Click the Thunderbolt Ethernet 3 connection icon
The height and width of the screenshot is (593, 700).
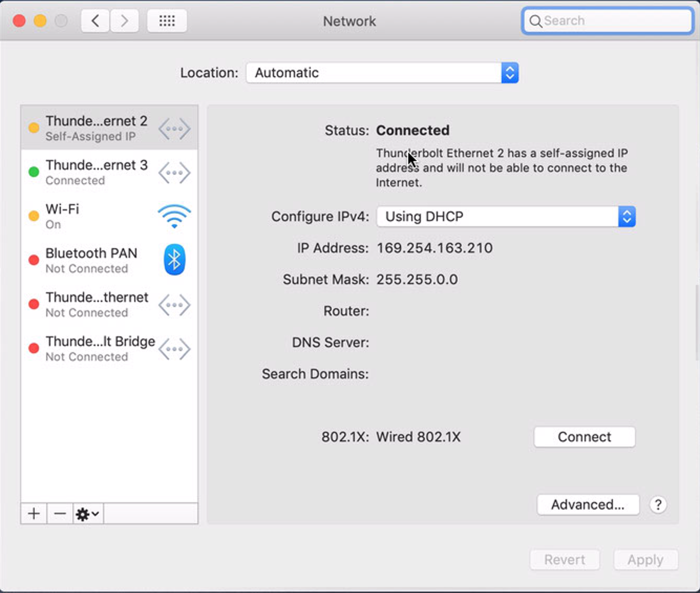click(x=174, y=173)
